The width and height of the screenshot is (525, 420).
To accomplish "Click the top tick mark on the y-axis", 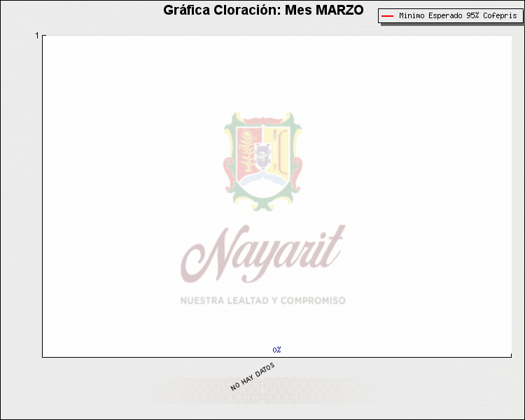I will click(x=44, y=35).
